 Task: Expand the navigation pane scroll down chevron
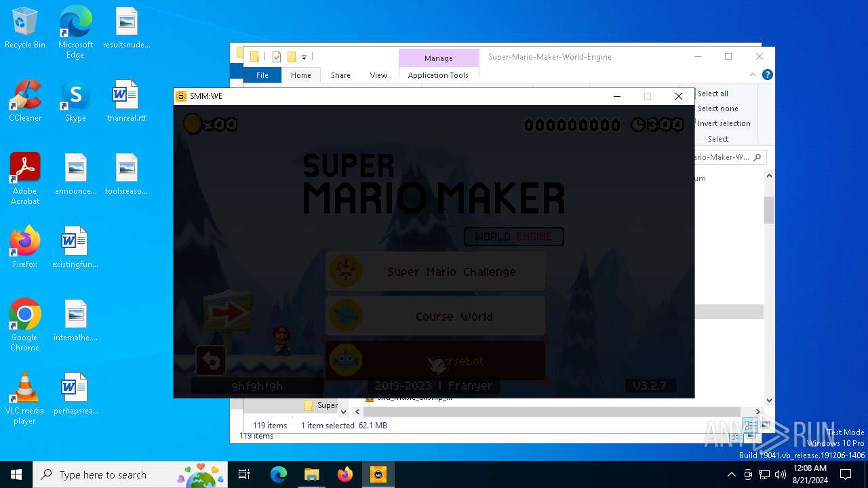(x=343, y=411)
